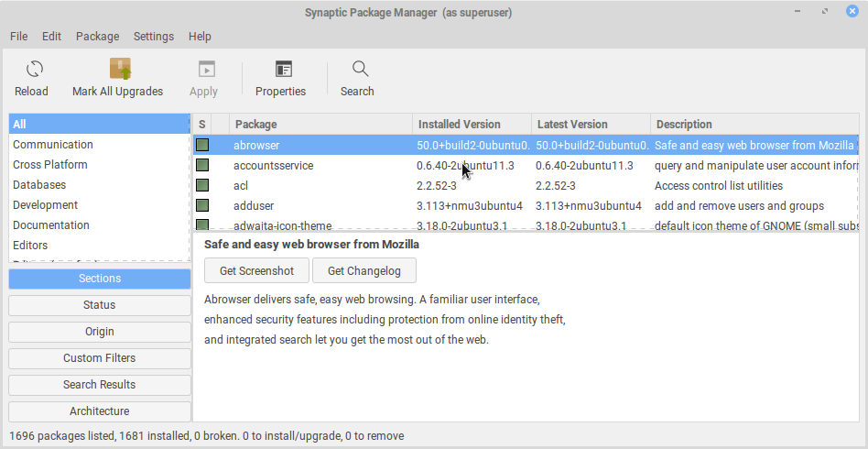This screenshot has width=868, height=449.
Task: Select the Databases section
Action: pos(39,185)
